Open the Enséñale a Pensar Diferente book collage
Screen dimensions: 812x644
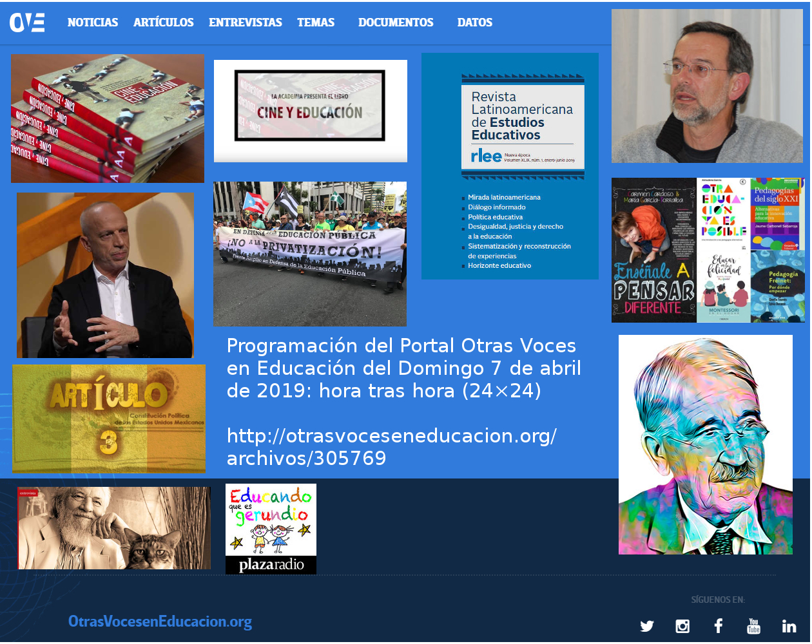[x=708, y=250]
